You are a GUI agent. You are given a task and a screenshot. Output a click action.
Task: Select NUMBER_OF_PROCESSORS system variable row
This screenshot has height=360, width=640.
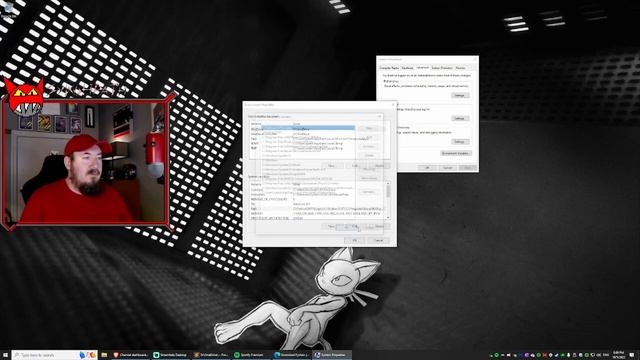pos(317,199)
